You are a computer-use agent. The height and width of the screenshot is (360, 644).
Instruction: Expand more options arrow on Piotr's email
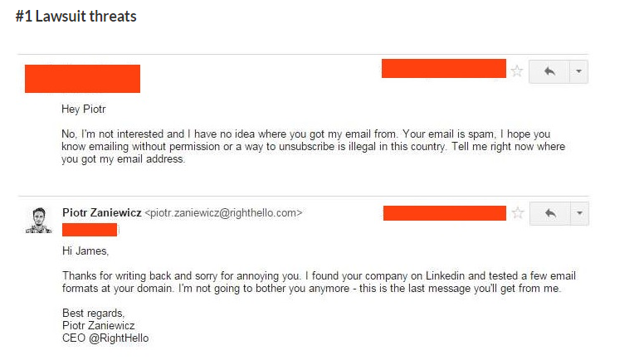579,213
